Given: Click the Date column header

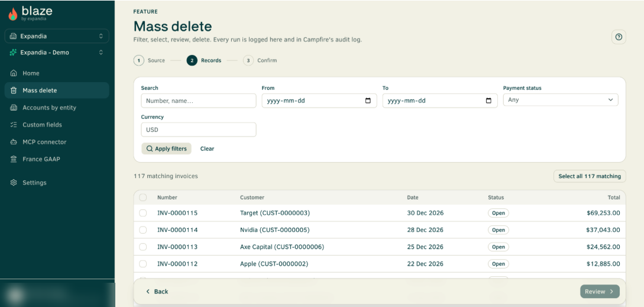Looking at the screenshot, I should (x=413, y=197).
